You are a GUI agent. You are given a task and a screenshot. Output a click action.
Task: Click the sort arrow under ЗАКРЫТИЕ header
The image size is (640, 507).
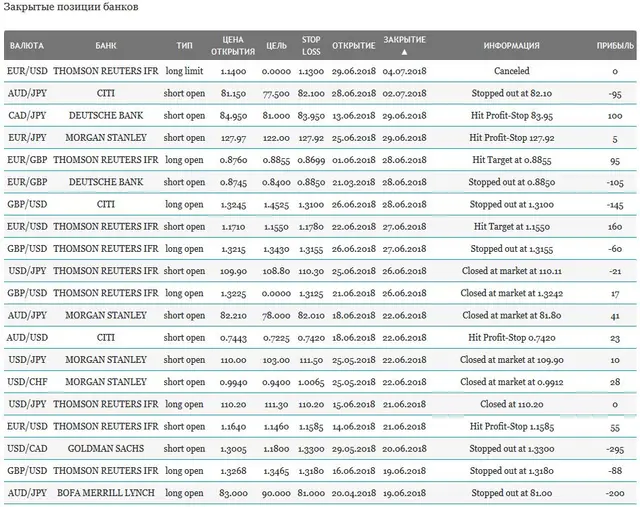click(x=404, y=52)
